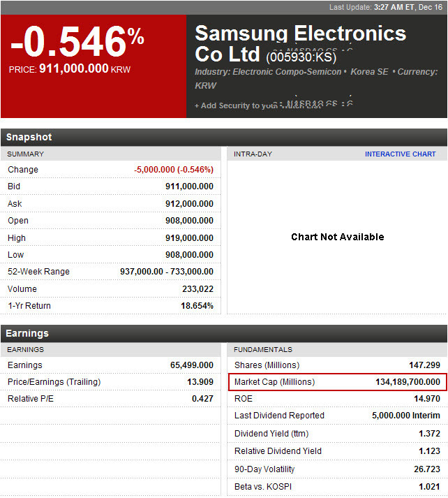This screenshot has height=498, width=448.
Task: Click the Relative Dividend Yield value 1.123
Action: point(429,451)
